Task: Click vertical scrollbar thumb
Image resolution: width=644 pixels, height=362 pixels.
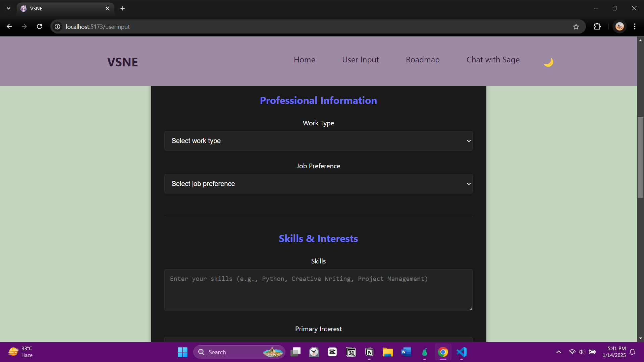Action: (640, 158)
